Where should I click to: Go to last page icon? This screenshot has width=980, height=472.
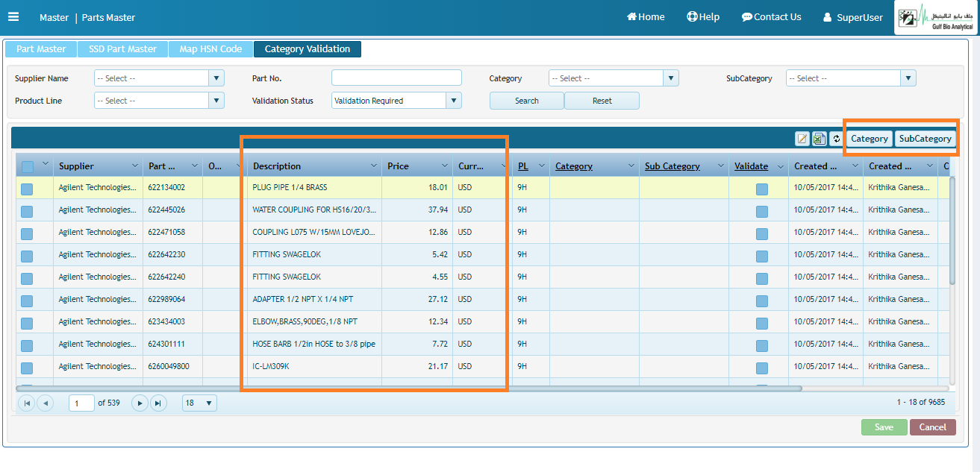(x=157, y=403)
